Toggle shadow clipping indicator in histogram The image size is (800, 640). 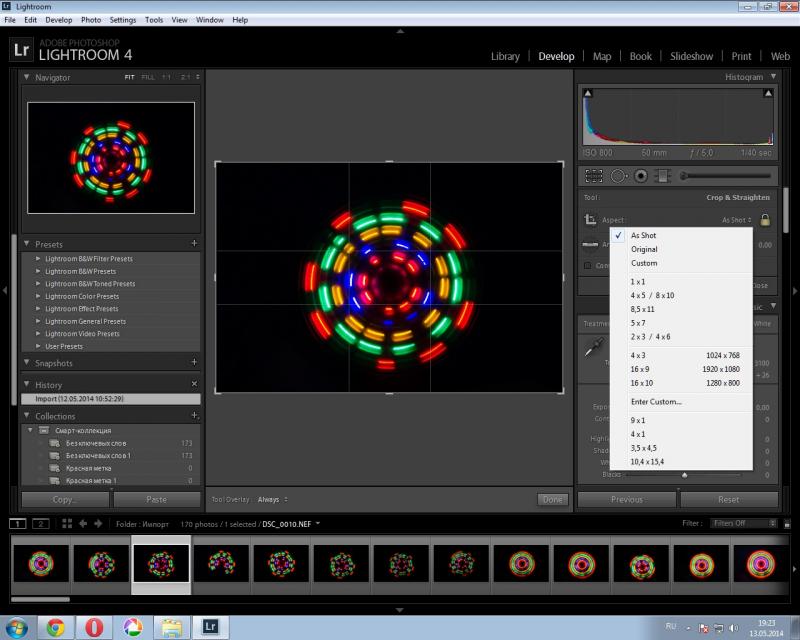coord(588,93)
